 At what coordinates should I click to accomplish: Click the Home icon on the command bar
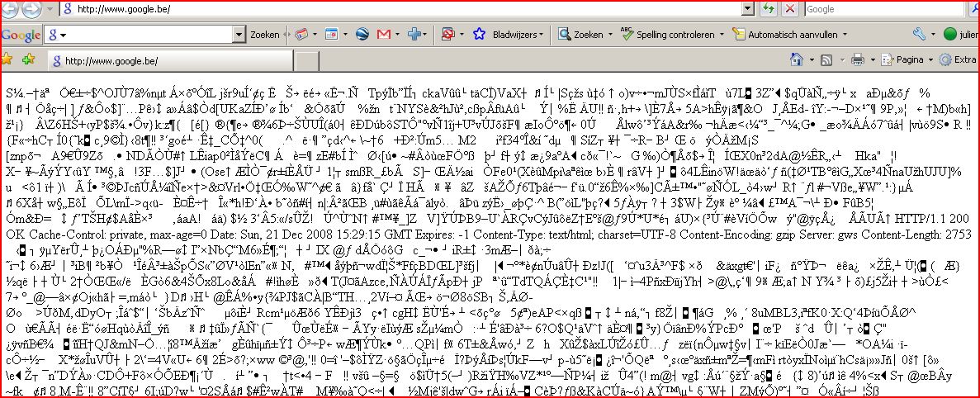pos(796,60)
